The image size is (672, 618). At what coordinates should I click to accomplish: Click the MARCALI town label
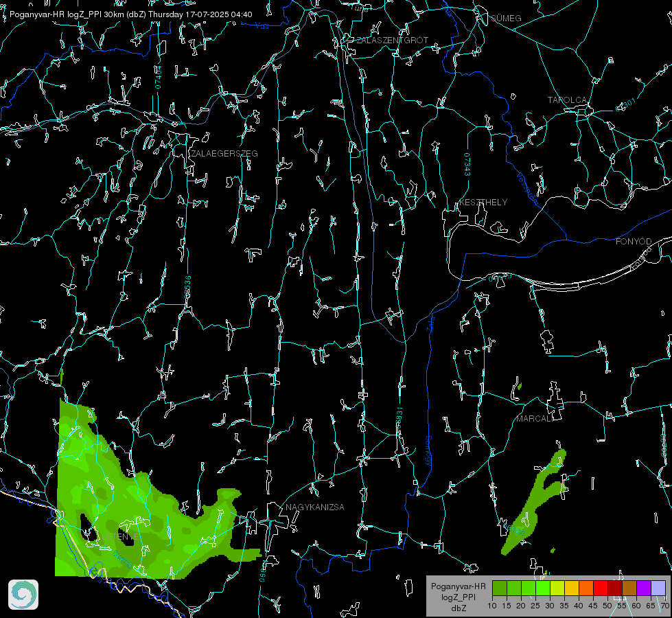click(x=535, y=419)
